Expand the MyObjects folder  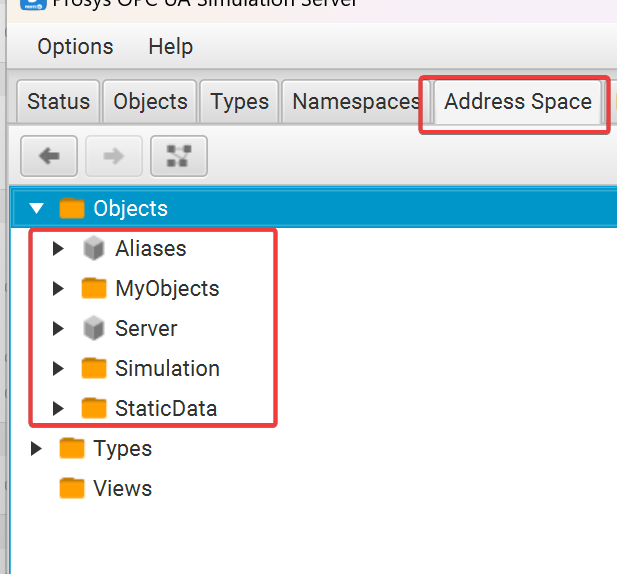click(x=58, y=288)
